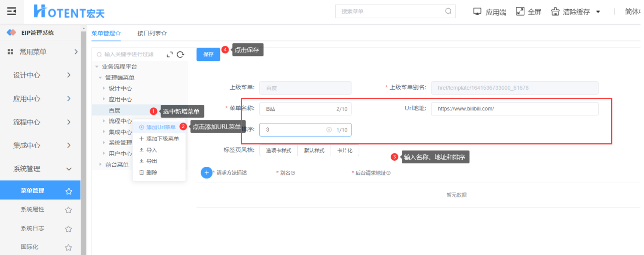
Task: Switch to the 接口列表 tab
Action: click(x=152, y=33)
